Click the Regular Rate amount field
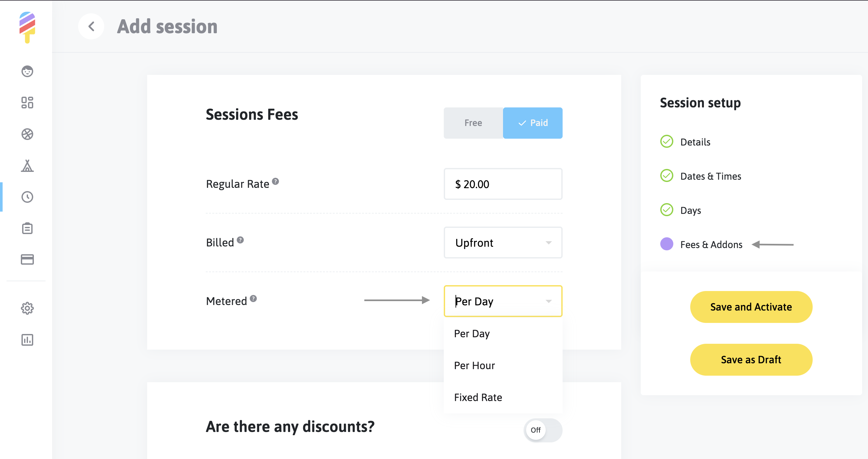The width and height of the screenshot is (868, 459). [x=503, y=184]
